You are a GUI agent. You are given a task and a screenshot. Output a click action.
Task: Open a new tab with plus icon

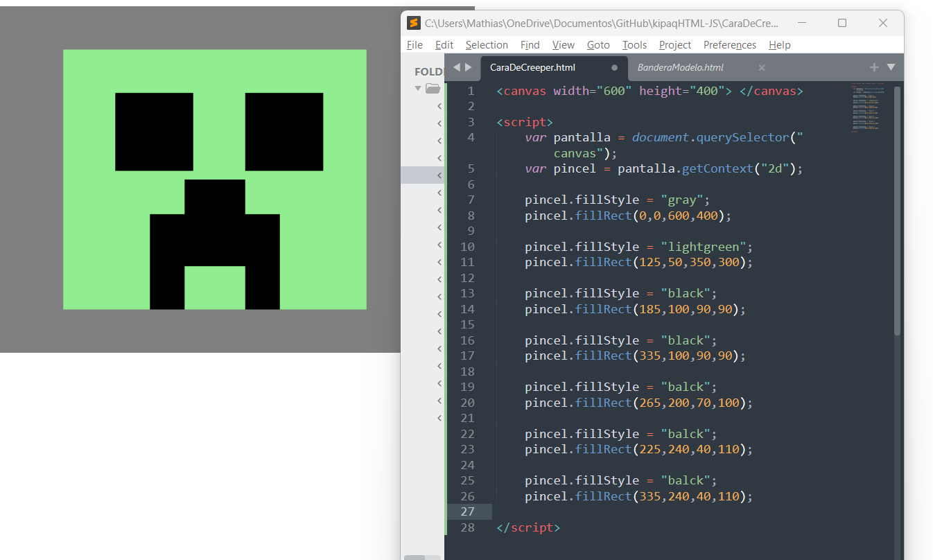(x=874, y=67)
